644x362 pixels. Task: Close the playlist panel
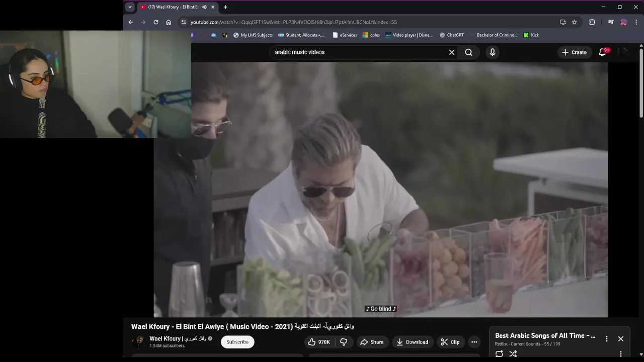pos(621,339)
